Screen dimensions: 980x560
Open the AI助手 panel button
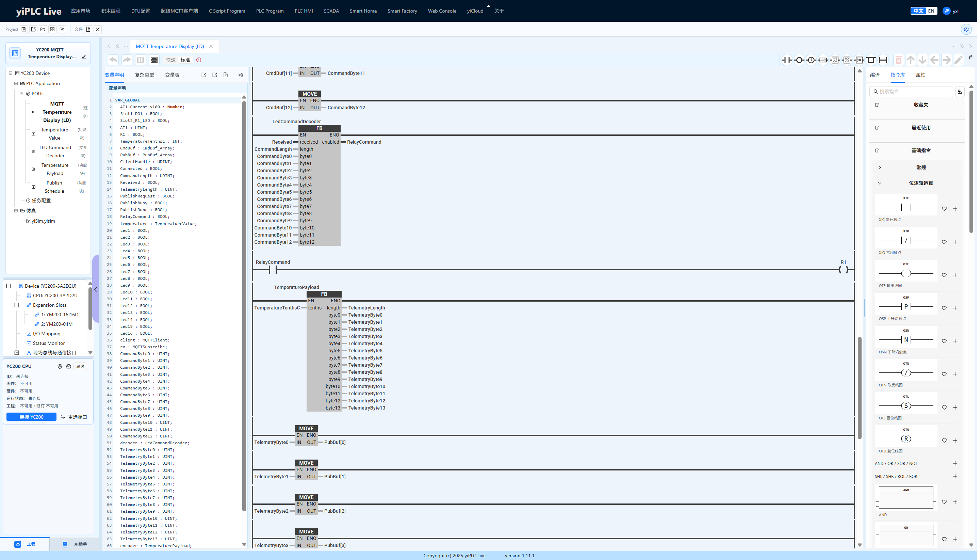tap(75, 544)
